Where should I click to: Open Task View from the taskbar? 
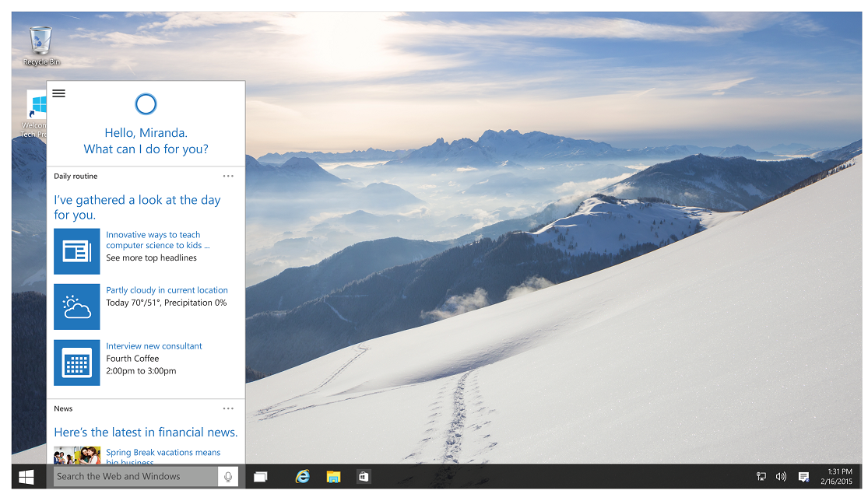[x=260, y=476]
